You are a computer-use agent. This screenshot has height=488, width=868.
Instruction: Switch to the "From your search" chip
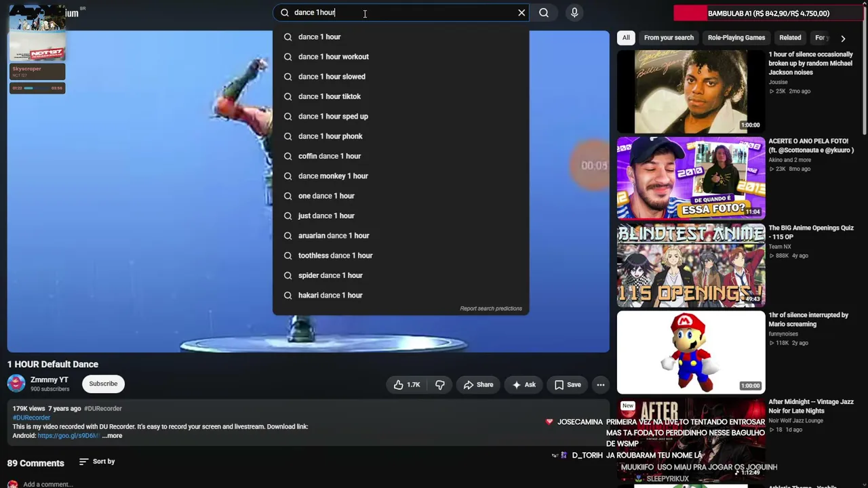point(669,38)
